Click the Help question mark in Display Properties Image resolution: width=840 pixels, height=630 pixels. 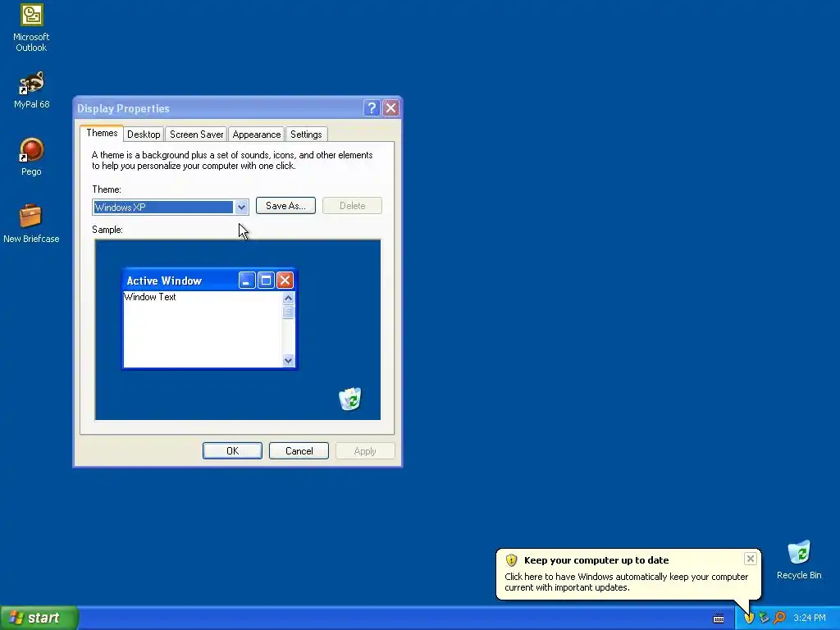point(372,108)
